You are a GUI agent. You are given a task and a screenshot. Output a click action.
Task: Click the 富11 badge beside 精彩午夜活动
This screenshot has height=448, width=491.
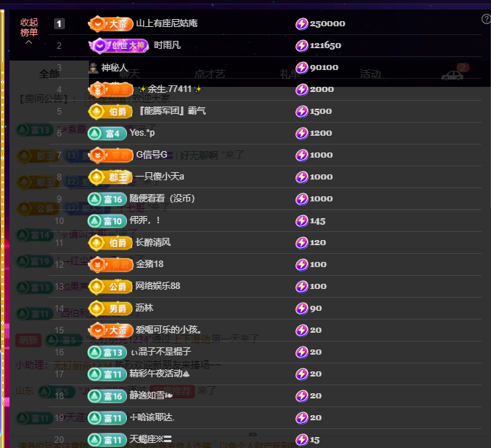coord(107,374)
